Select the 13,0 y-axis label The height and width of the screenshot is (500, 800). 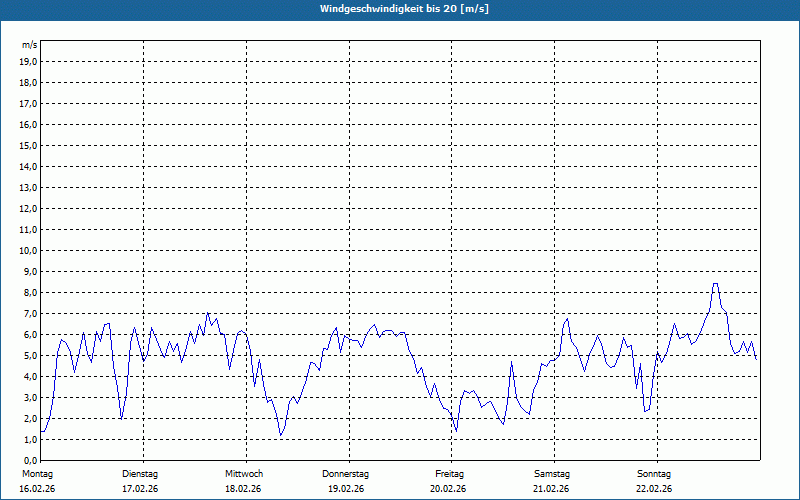(x=28, y=187)
